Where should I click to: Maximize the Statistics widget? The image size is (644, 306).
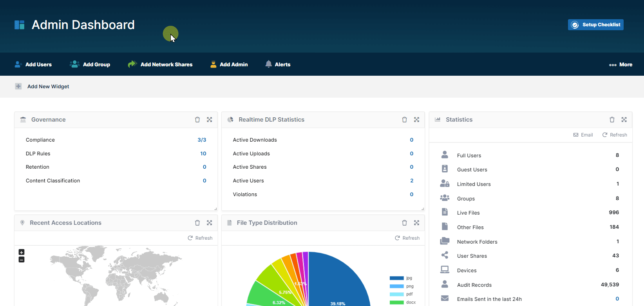click(x=624, y=120)
